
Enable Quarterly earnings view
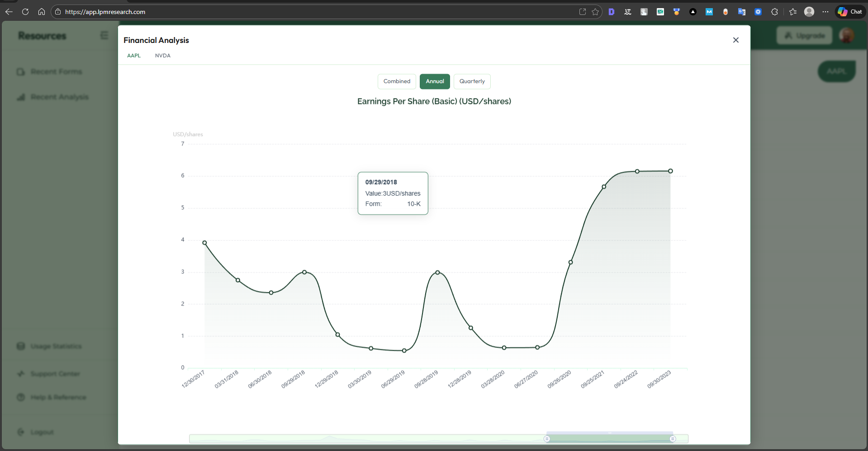tap(472, 81)
